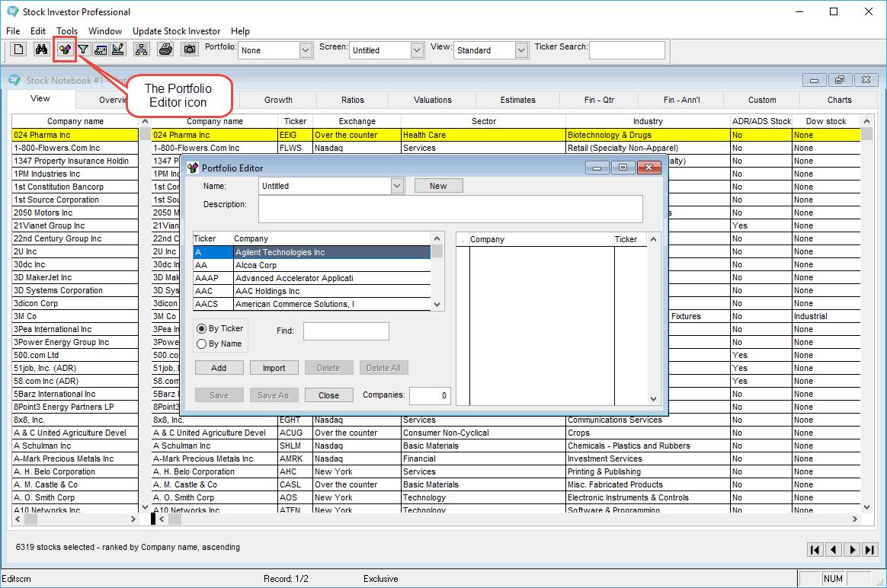Open the File menu
The width and height of the screenshot is (887, 588).
pyautogui.click(x=13, y=31)
